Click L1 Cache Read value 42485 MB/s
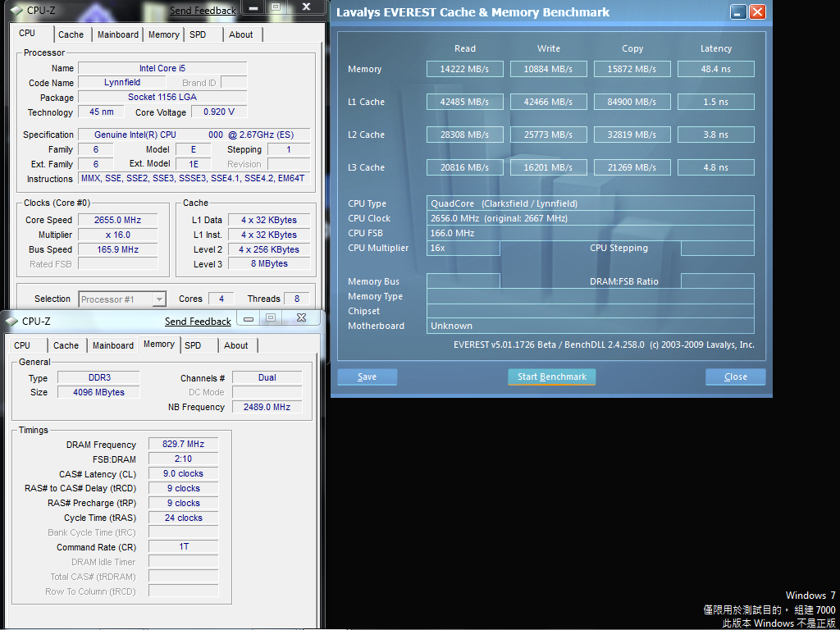The height and width of the screenshot is (630, 840). click(465, 102)
